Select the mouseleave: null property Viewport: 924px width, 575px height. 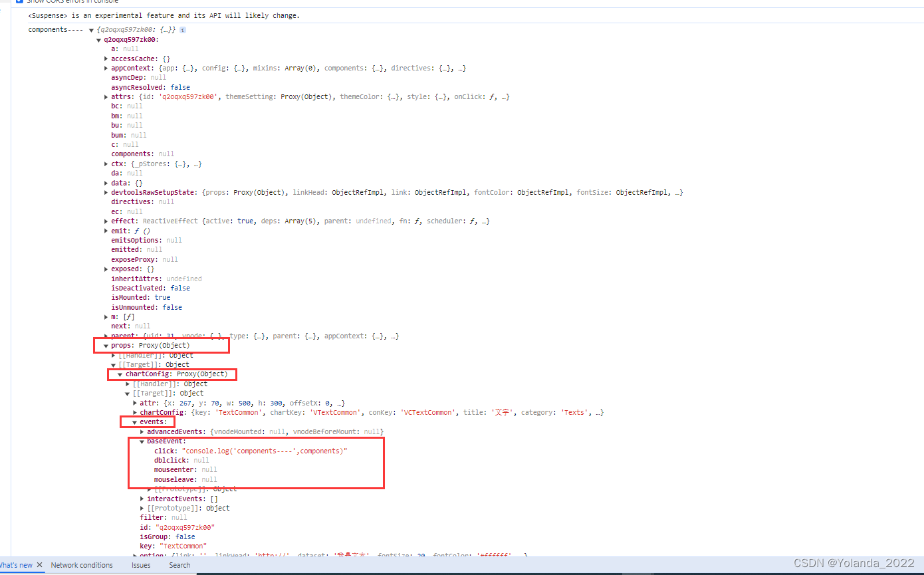(x=186, y=480)
